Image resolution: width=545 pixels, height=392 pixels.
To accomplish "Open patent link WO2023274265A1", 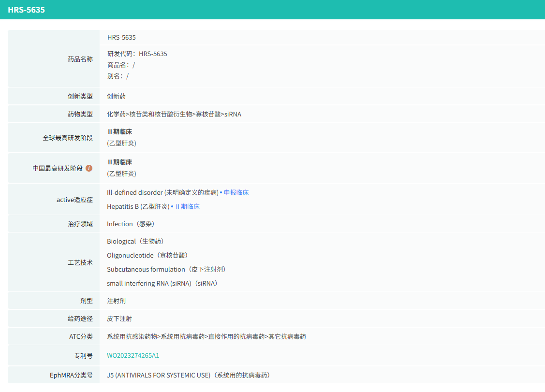I will tap(133, 355).
